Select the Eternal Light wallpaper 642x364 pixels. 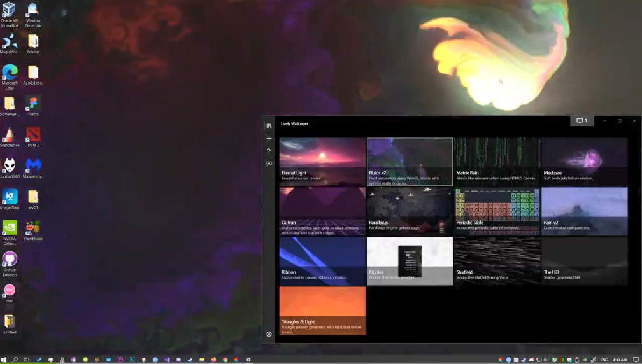pos(322,162)
